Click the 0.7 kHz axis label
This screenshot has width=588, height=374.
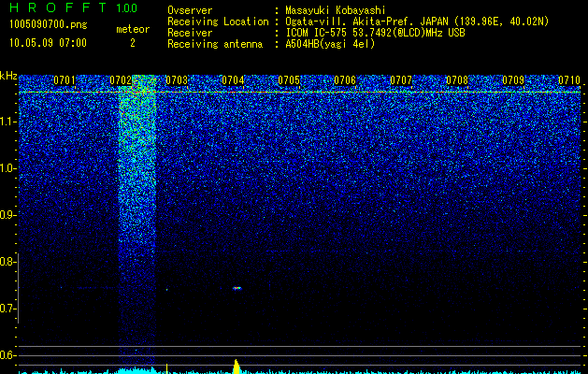(x=7, y=309)
